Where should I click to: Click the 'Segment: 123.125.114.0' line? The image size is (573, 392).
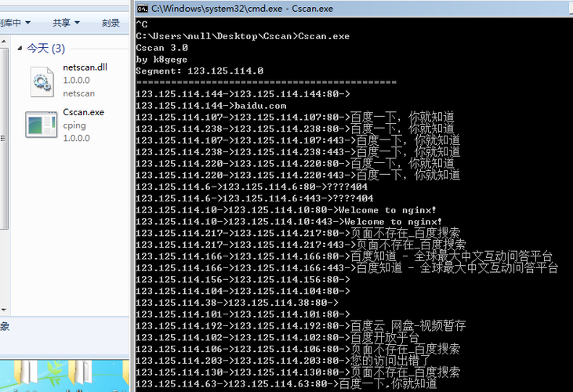click(200, 71)
